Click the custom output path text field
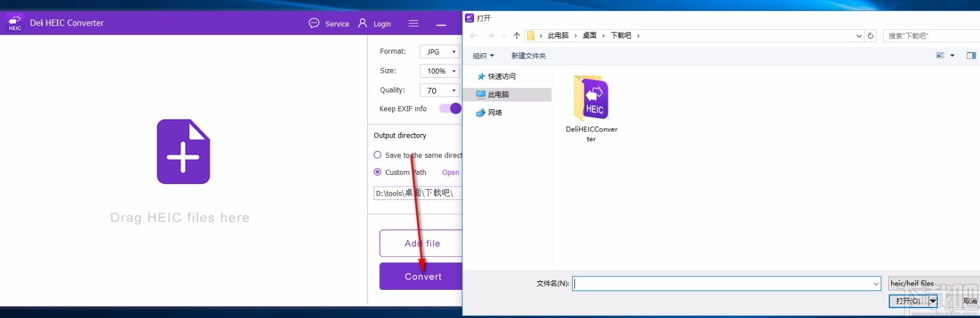 [418, 193]
